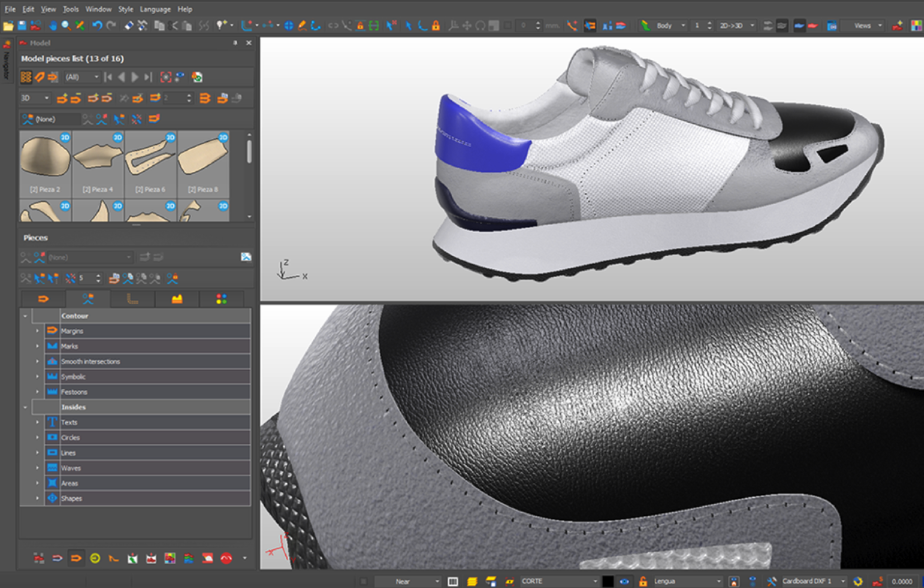Screen dimensions: 924x588
Task: Select the Shapes row
Action: [x=147, y=498]
